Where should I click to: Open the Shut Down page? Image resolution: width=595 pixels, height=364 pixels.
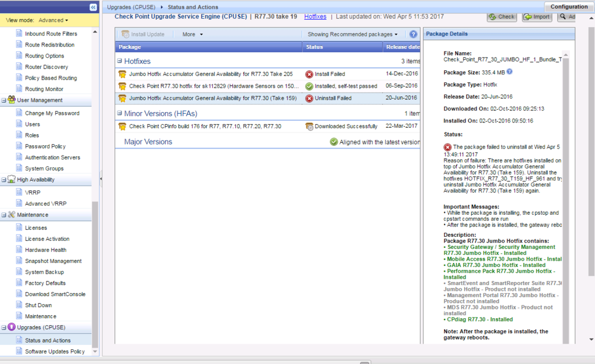(x=38, y=305)
